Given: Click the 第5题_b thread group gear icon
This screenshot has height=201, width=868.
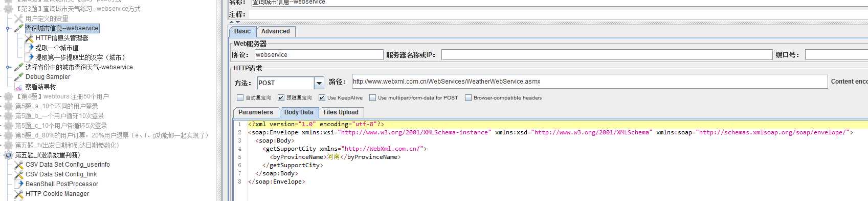Looking at the screenshot, I should [9, 116].
